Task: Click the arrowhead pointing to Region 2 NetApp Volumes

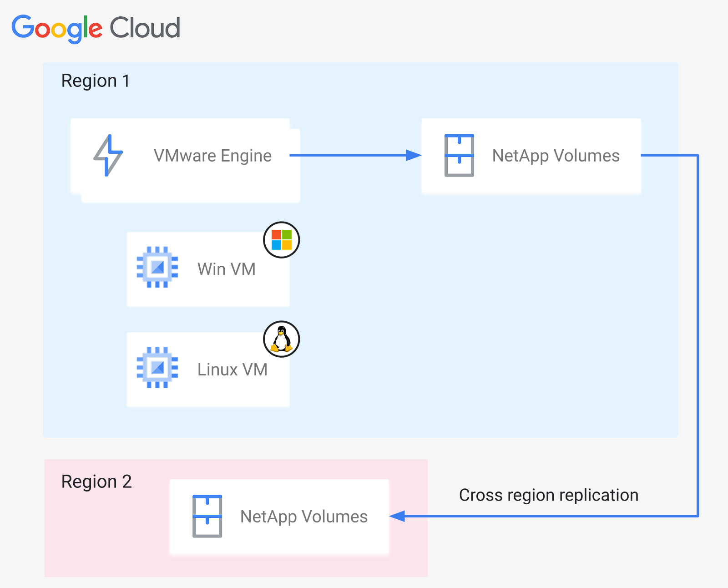Action: [397, 516]
